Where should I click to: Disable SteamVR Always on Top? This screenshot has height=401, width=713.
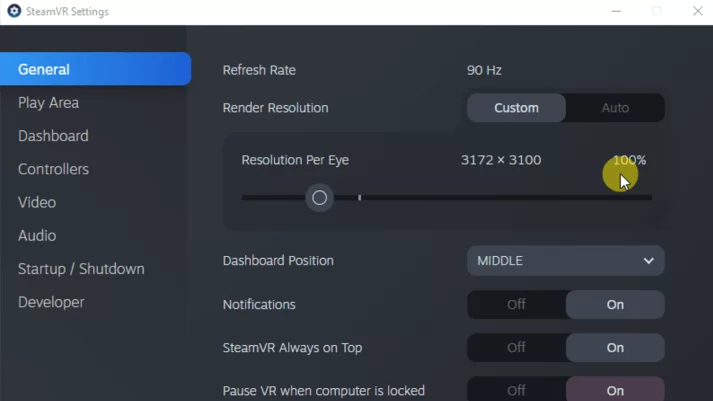click(x=516, y=348)
